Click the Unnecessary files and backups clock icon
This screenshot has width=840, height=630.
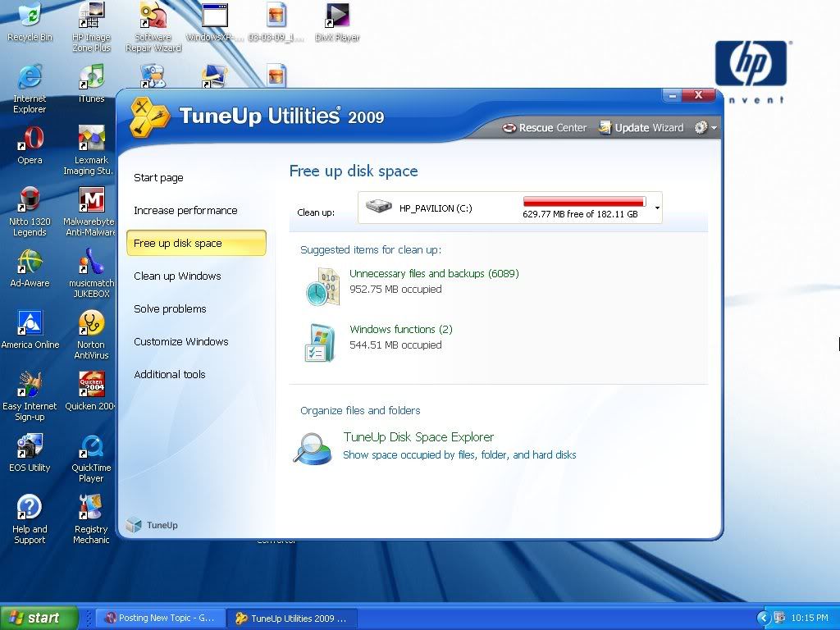(322, 286)
